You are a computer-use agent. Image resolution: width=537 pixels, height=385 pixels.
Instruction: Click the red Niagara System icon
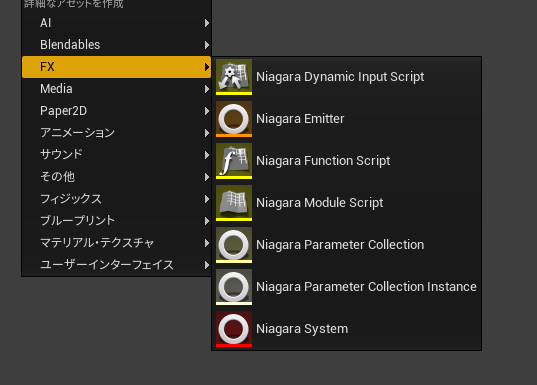234,329
